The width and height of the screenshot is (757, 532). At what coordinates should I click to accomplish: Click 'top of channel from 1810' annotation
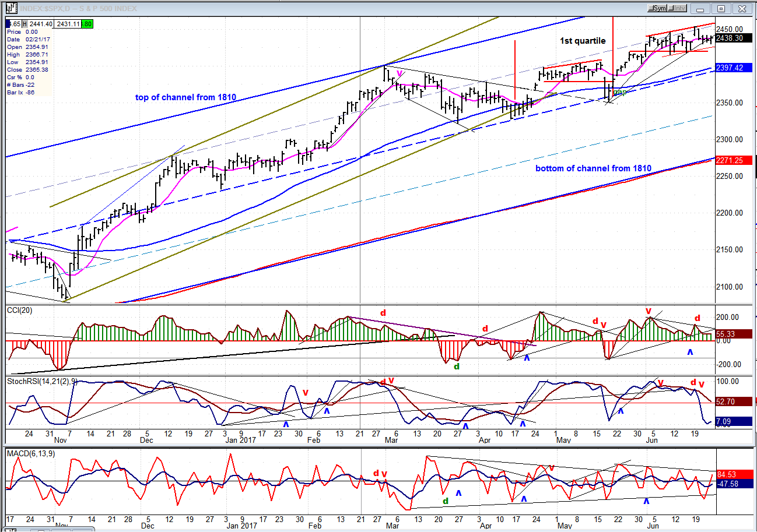[x=185, y=97]
